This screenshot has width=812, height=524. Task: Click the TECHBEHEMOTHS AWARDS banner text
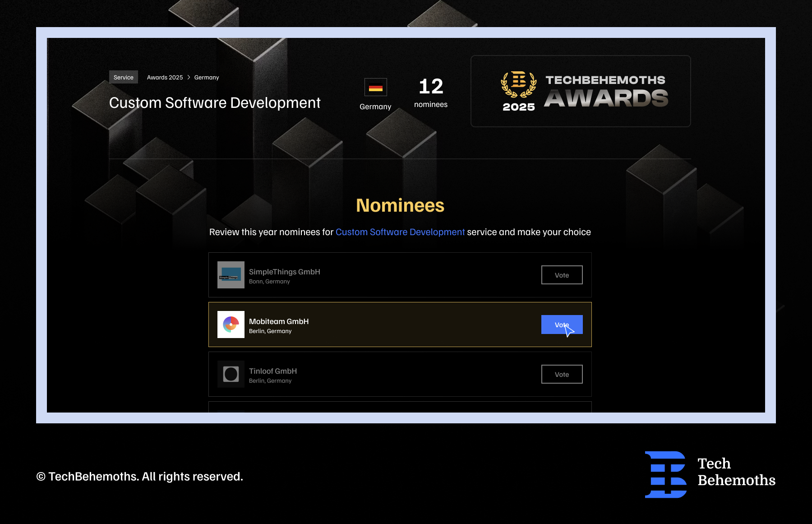coord(605,92)
